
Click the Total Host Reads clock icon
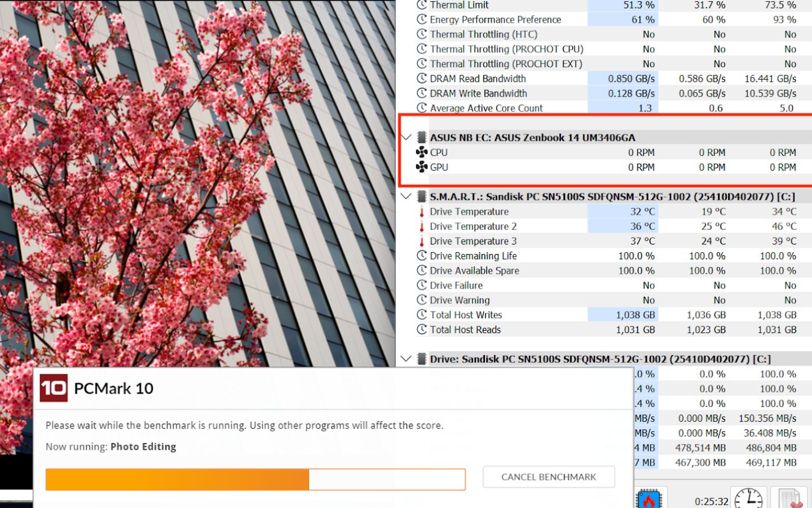421,329
